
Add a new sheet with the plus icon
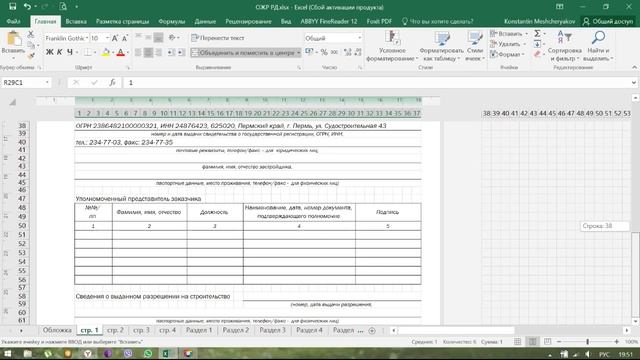coord(372,331)
